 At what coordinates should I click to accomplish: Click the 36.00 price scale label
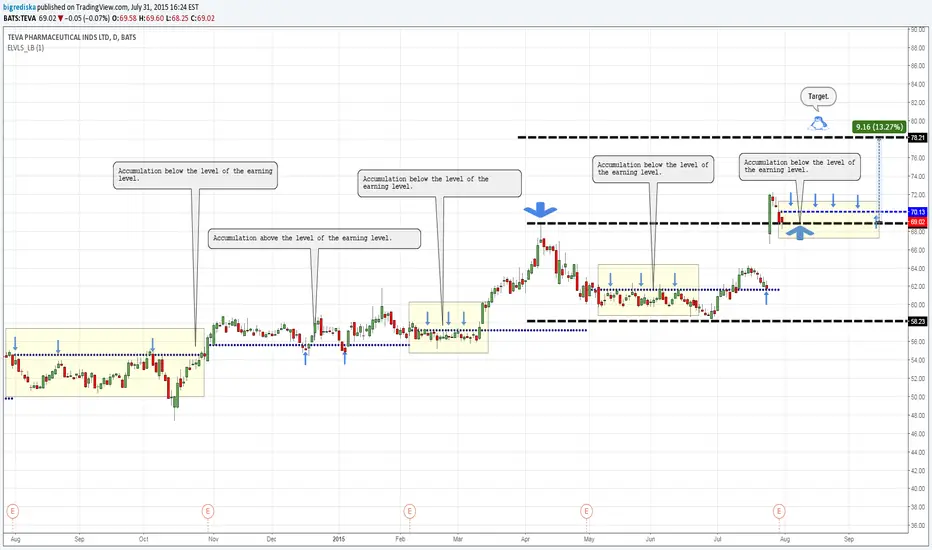pos(917,526)
